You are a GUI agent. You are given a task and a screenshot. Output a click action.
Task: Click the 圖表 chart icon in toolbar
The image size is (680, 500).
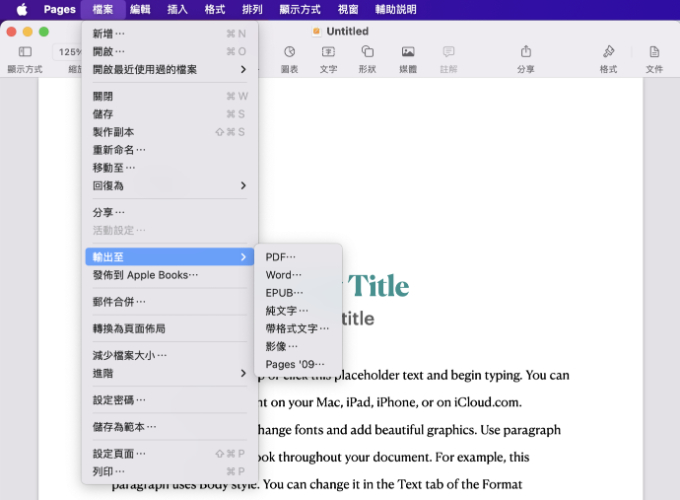click(x=289, y=52)
